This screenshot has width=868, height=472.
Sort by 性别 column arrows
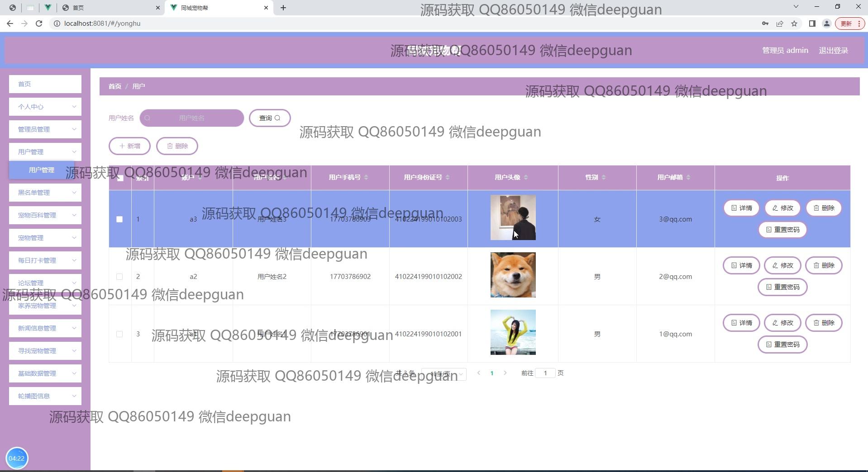tap(604, 177)
